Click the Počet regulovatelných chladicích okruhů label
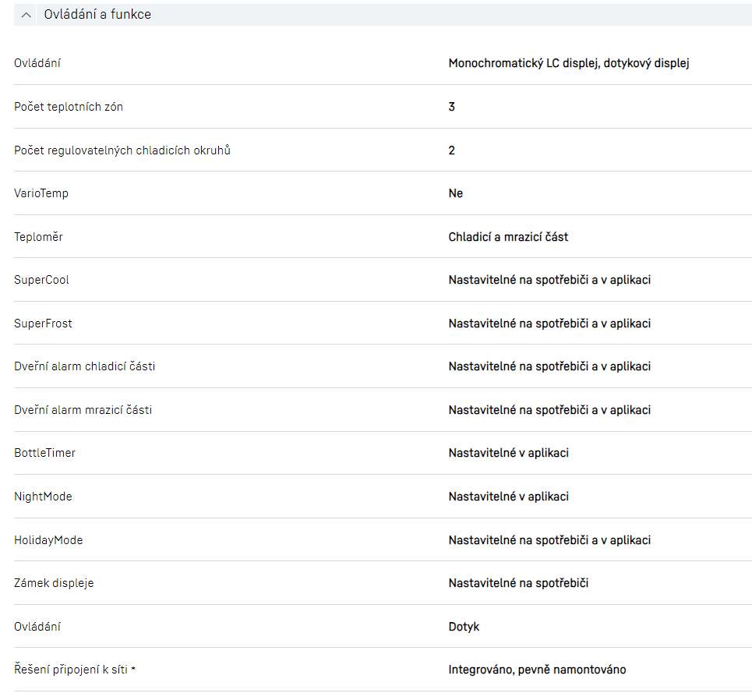This screenshot has height=700, width=752. click(x=122, y=150)
